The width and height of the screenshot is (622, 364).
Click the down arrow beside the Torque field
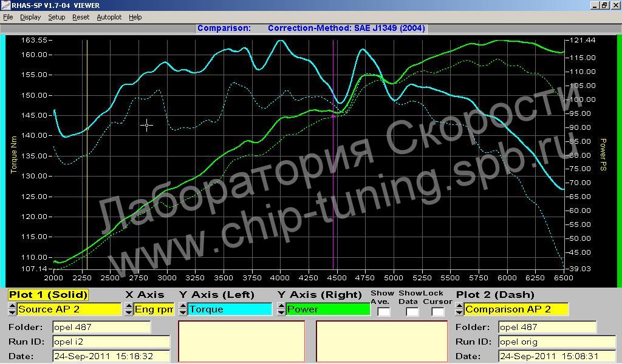click(x=183, y=312)
